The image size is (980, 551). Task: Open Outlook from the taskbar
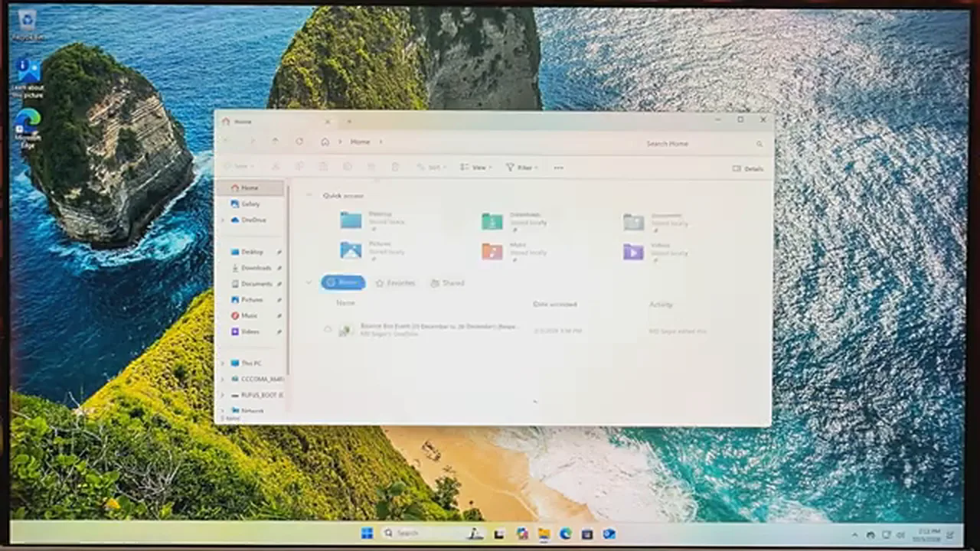point(609,533)
